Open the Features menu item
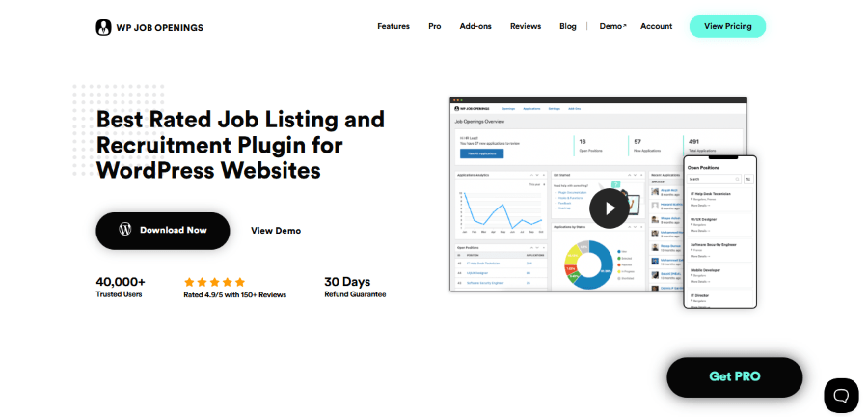Image resolution: width=868 pixels, height=417 pixels. click(393, 26)
